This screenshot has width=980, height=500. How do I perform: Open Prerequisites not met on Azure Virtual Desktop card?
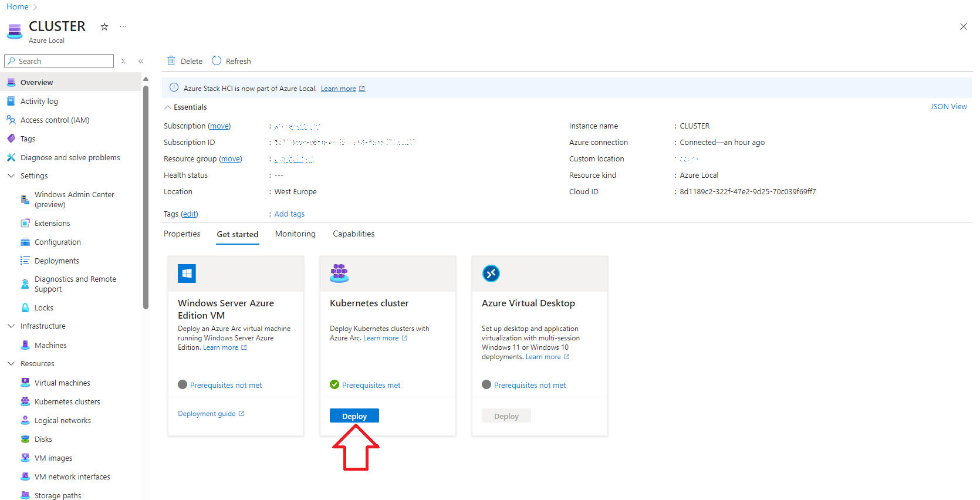coord(530,385)
